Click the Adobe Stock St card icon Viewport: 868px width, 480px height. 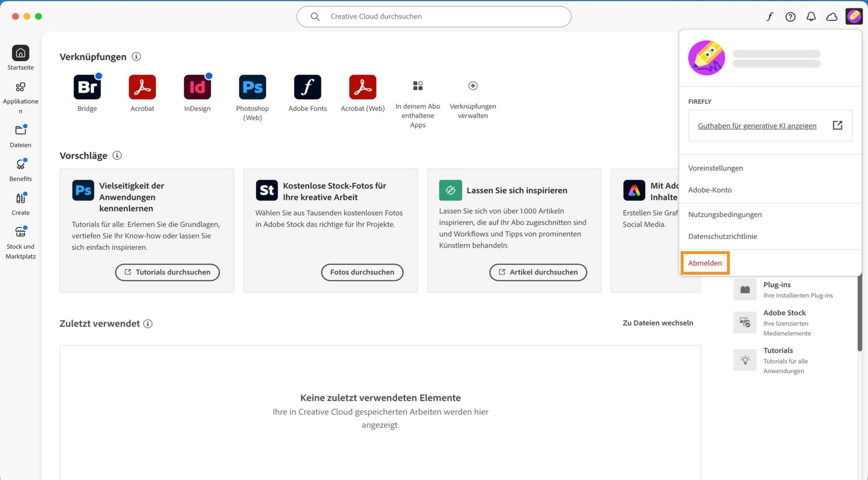pos(267,190)
